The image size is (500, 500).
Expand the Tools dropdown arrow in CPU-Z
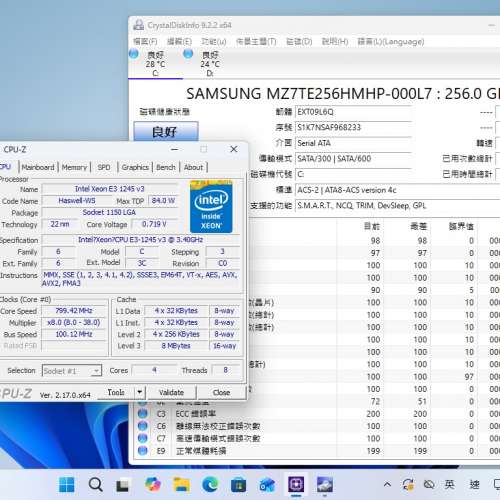click(140, 393)
